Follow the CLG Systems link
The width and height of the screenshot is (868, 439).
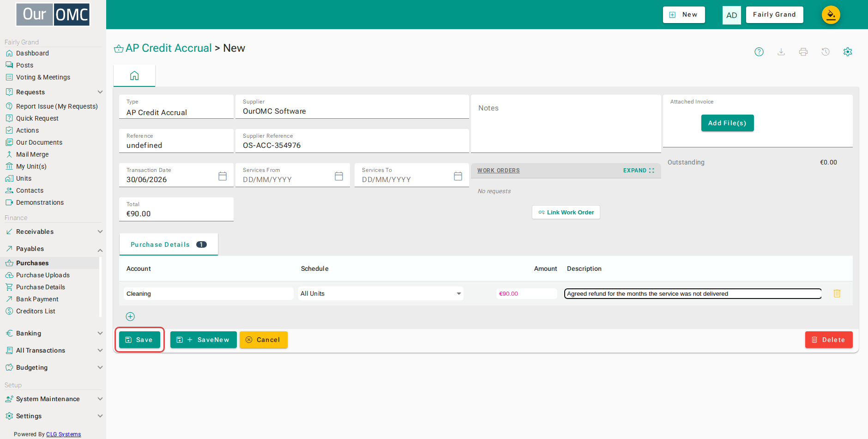[x=63, y=434]
